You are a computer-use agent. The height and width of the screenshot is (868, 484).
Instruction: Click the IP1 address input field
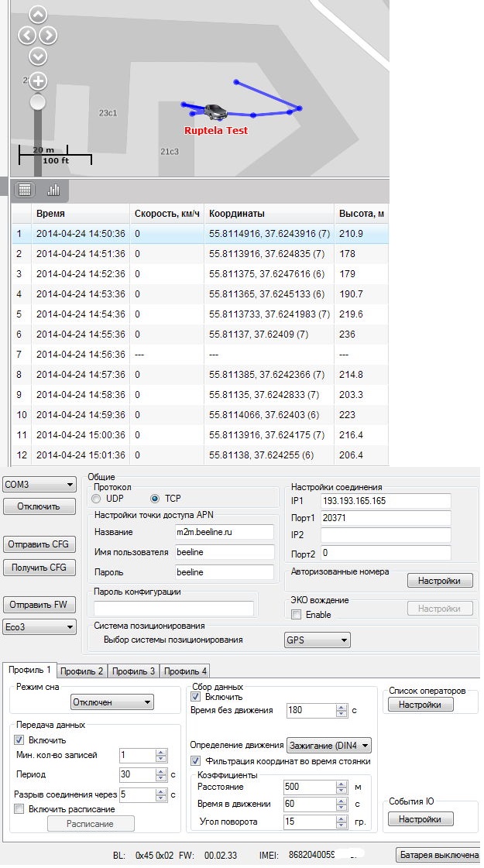[384, 501]
